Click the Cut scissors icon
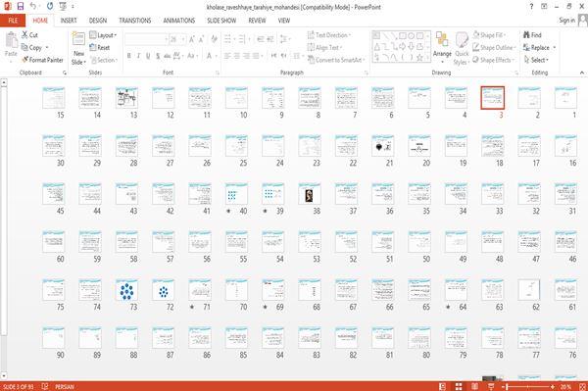The height and width of the screenshot is (391, 588). point(25,35)
